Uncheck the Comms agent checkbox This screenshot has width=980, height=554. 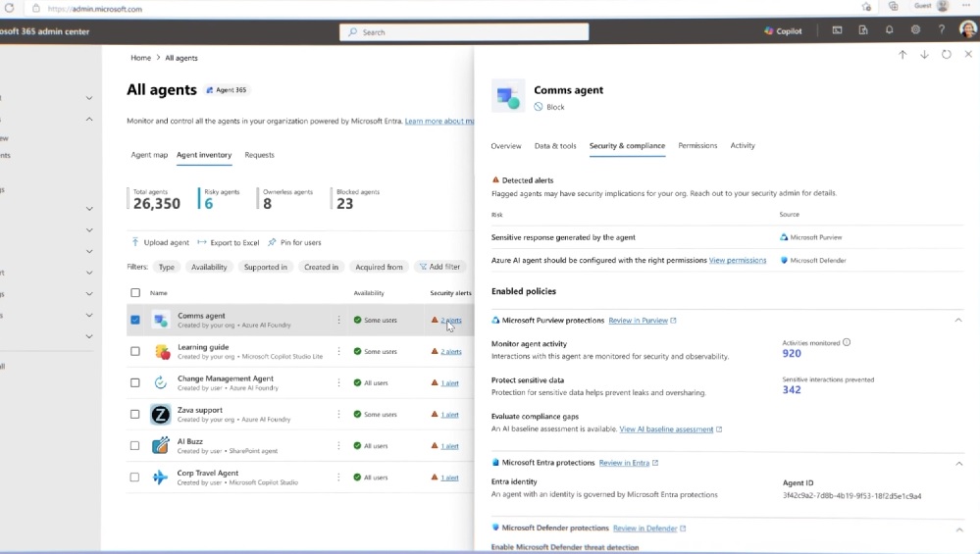(135, 320)
